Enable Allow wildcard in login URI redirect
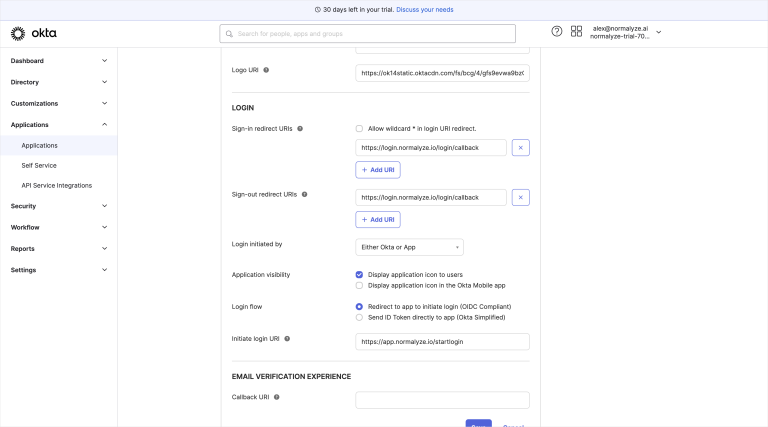 click(x=359, y=129)
